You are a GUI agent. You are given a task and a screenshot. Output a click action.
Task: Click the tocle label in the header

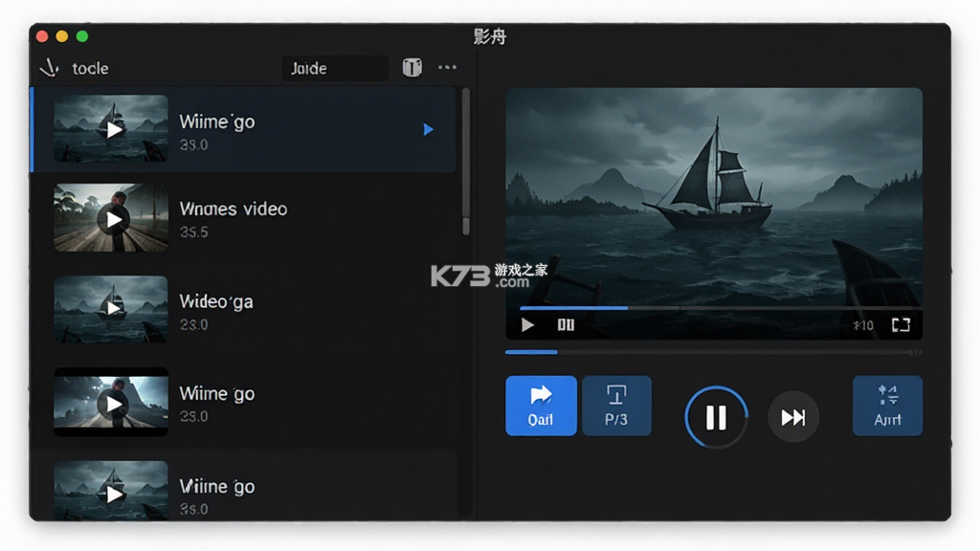90,68
